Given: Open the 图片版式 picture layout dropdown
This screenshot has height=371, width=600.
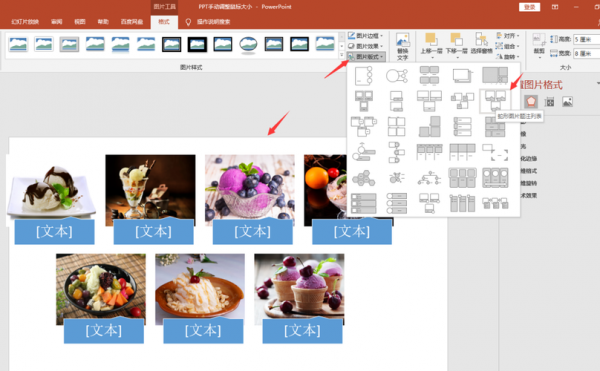Looking at the screenshot, I should (366, 57).
